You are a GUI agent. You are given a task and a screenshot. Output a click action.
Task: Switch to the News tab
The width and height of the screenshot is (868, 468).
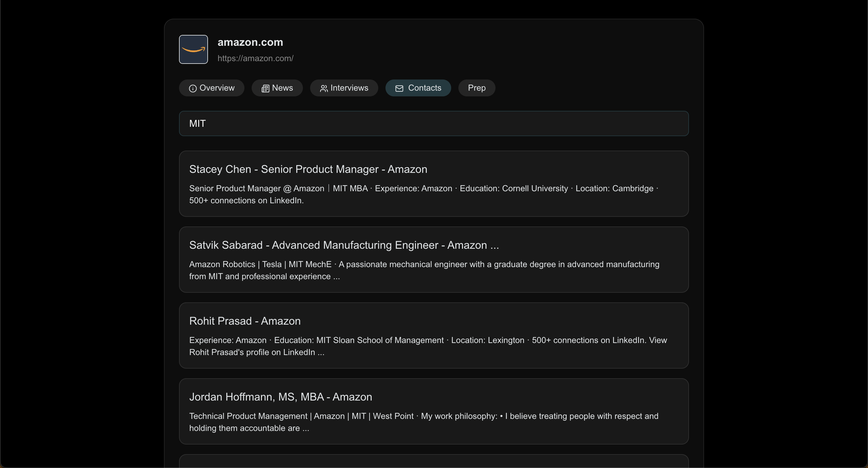coord(277,88)
